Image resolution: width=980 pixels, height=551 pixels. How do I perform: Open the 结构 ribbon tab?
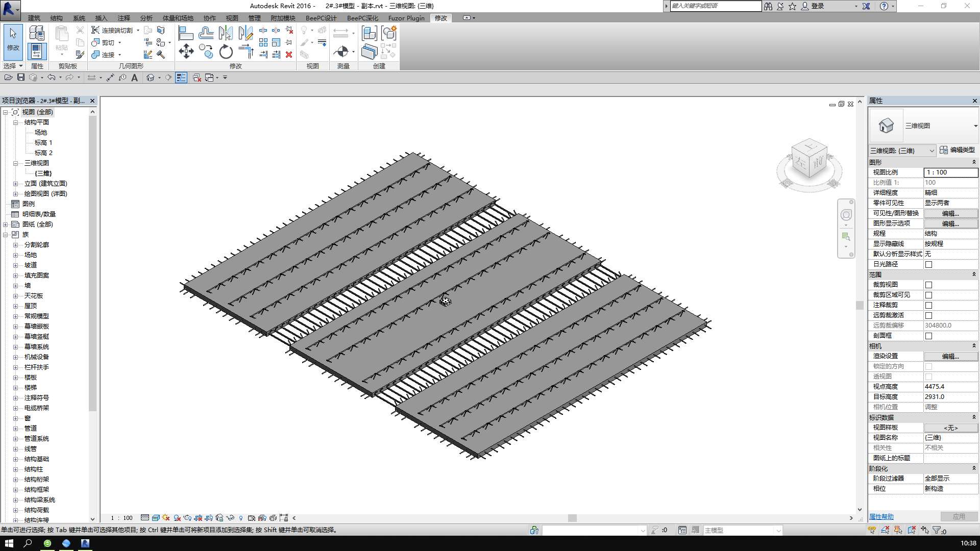(x=56, y=18)
